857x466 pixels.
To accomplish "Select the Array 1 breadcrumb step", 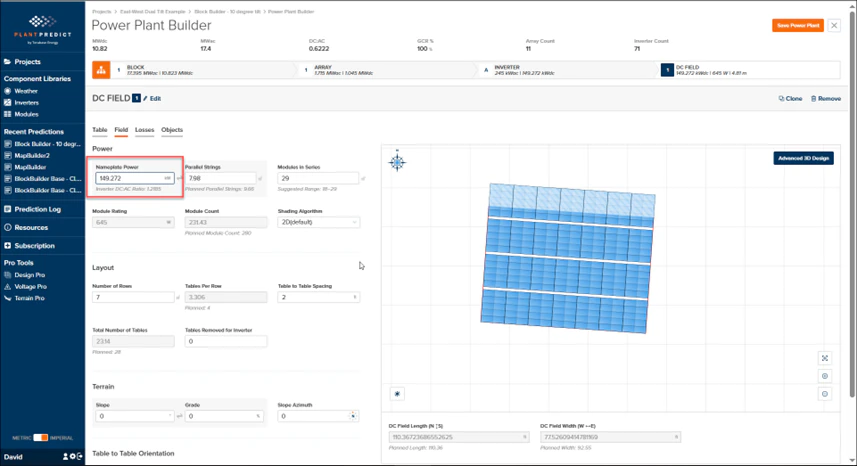I will (387, 70).
